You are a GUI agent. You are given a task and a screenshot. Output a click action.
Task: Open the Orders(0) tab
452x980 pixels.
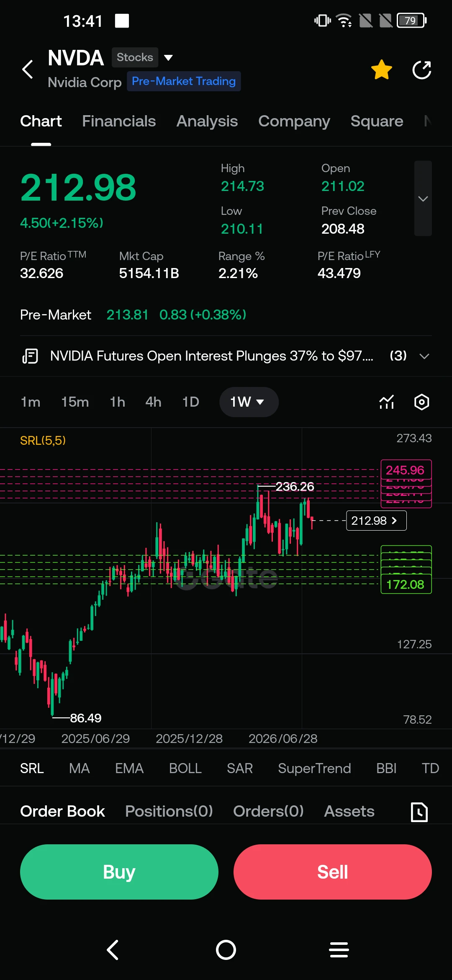pyautogui.click(x=268, y=811)
